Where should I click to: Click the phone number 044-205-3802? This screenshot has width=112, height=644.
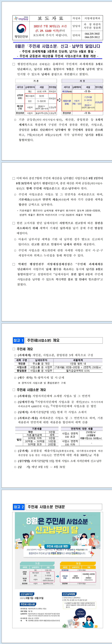point(92,34)
